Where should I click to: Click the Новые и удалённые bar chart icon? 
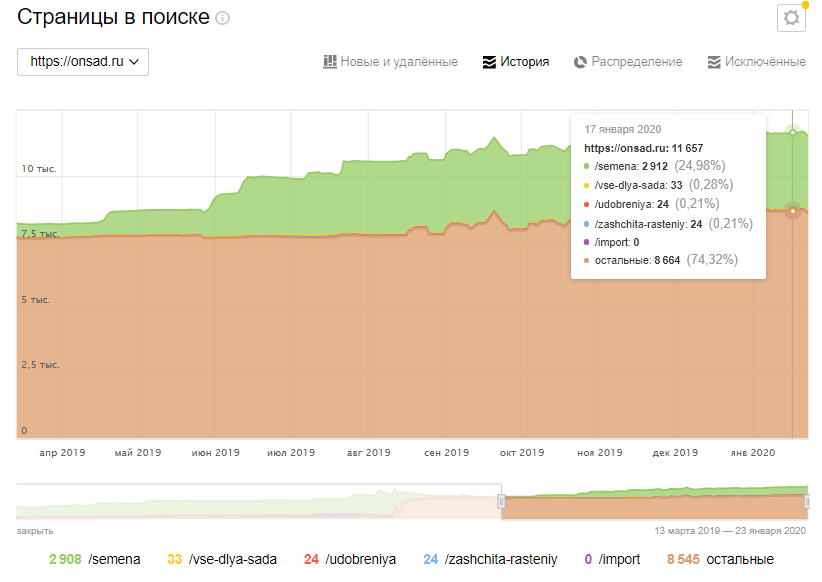click(330, 62)
